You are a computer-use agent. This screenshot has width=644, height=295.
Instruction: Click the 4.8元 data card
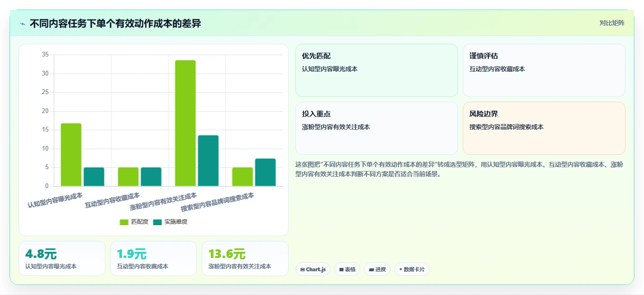(x=62, y=258)
